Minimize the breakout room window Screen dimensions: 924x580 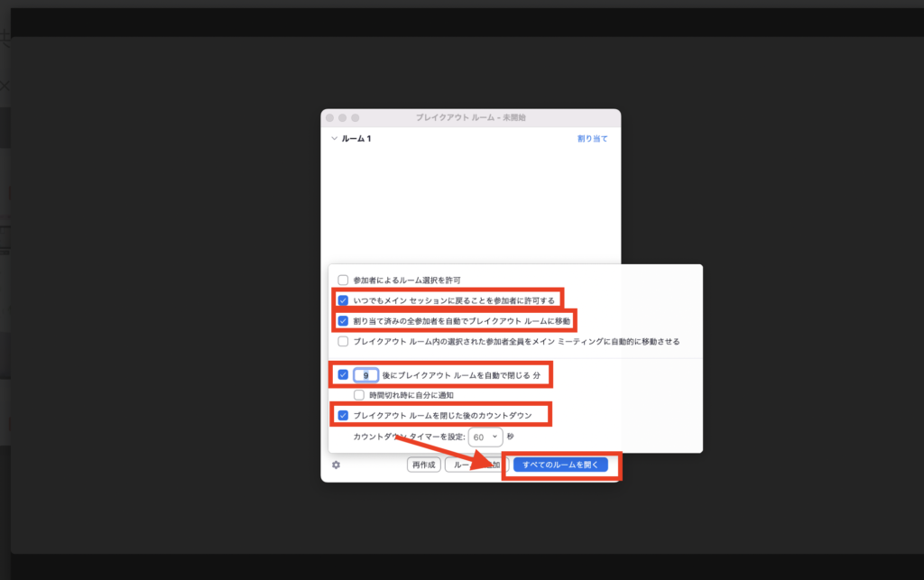(x=343, y=118)
